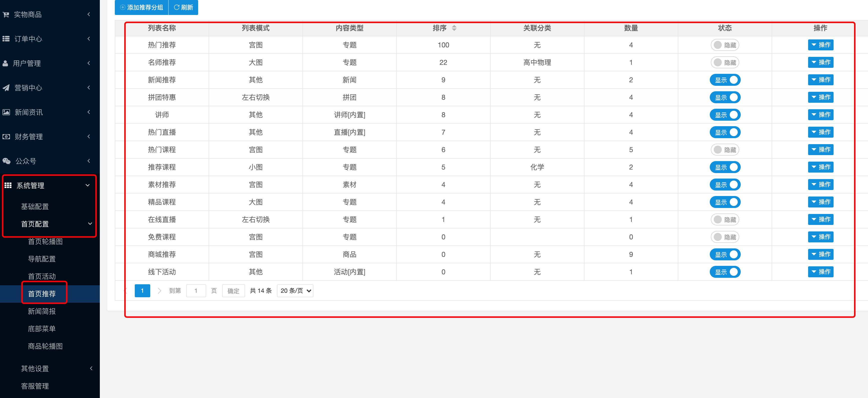Open 操作 dropdown for 素材推荐 row
The height and width of the screenshot is (398, 868).
pyautogui.click(x=821, y=185)
